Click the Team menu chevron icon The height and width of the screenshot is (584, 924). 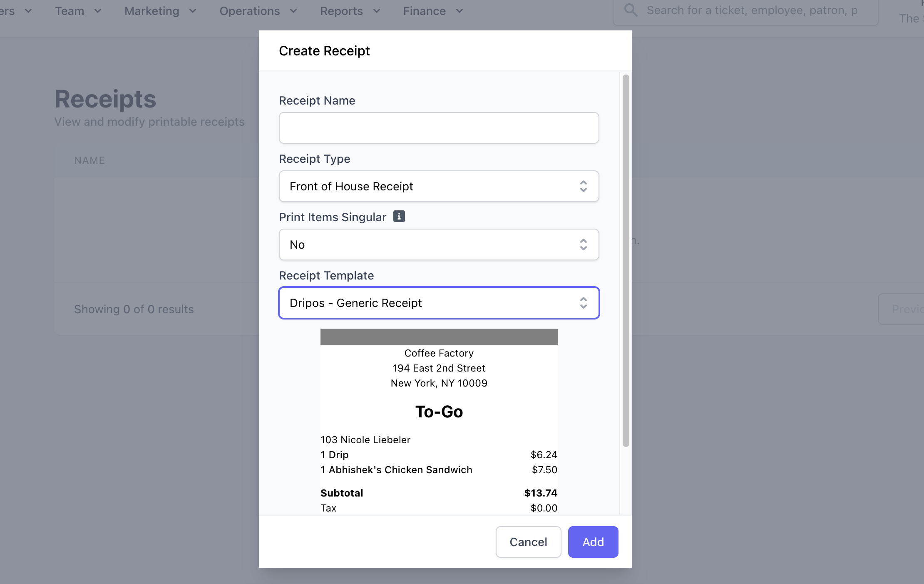tap(98, 11)
